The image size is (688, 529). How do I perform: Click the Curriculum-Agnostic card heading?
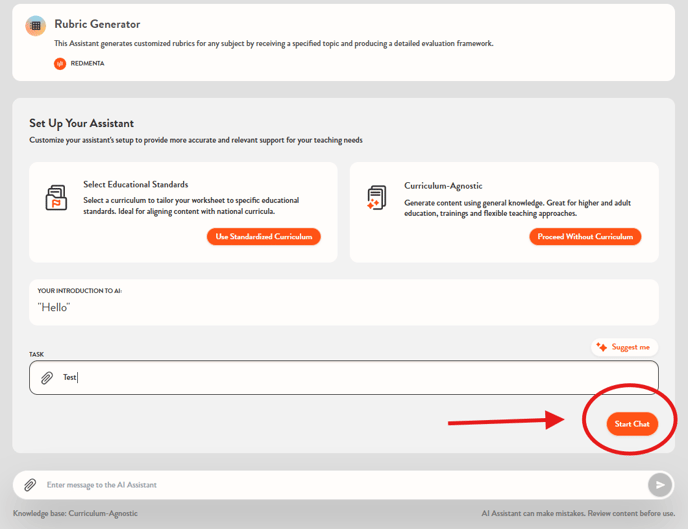(x=444, y=185)
